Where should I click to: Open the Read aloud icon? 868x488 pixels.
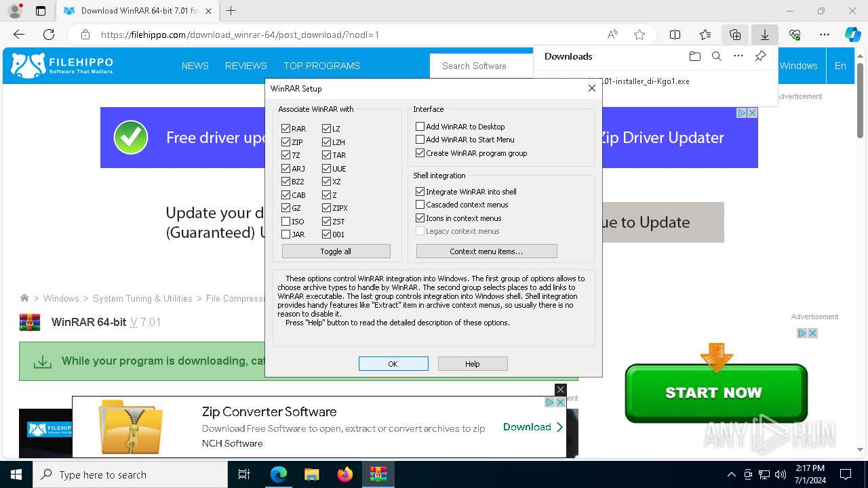click(612, 35)
